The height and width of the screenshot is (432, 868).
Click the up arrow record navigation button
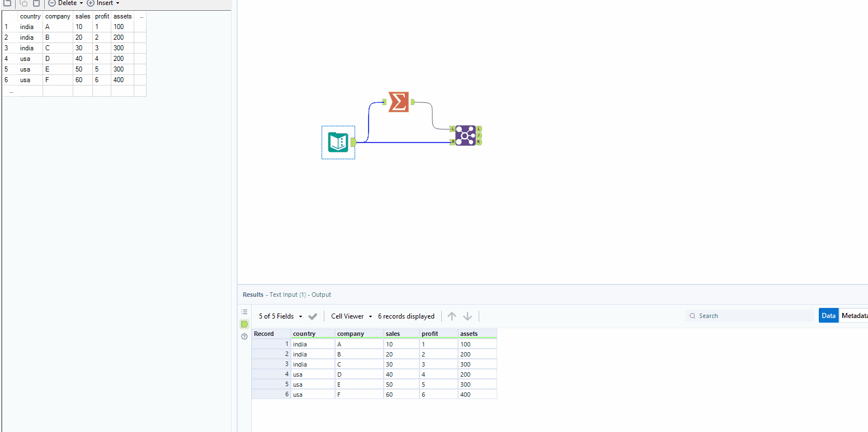452,316
